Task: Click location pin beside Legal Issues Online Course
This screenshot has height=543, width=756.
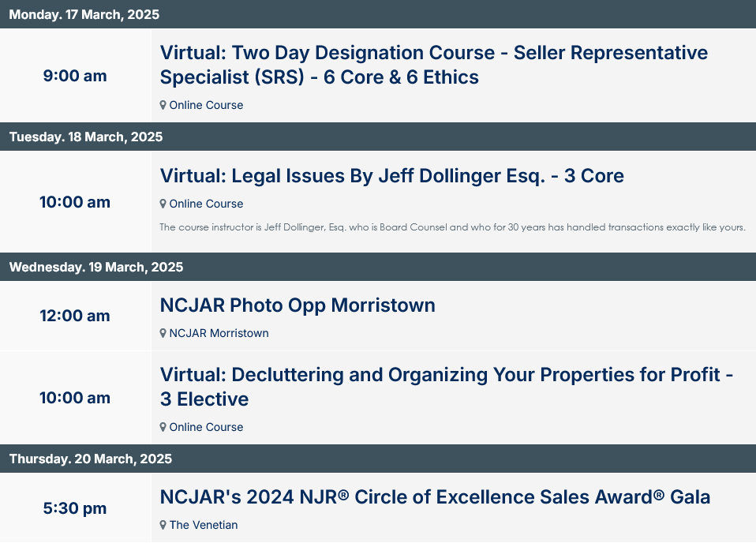Action: click(163, 204)
